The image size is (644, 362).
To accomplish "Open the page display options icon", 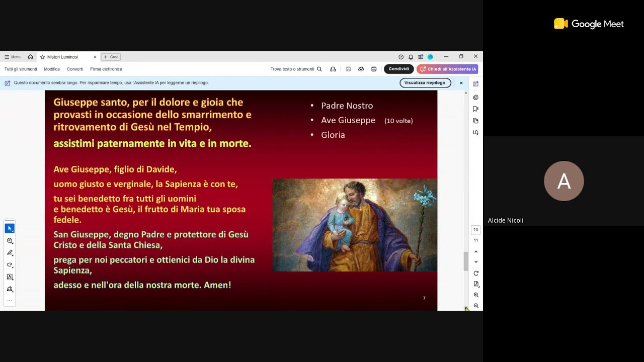I will coord(476,284).
